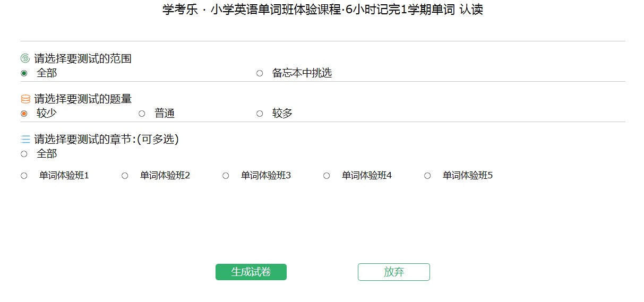Click the blue list icon beside chapter selection
Viewport: 644px width, 302px height.
[x=25, y=139]
